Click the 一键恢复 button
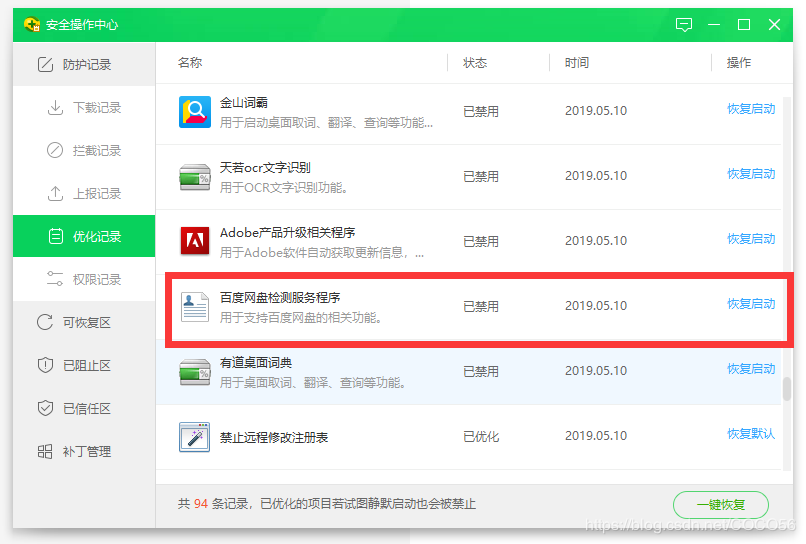 tap(721, 504)
